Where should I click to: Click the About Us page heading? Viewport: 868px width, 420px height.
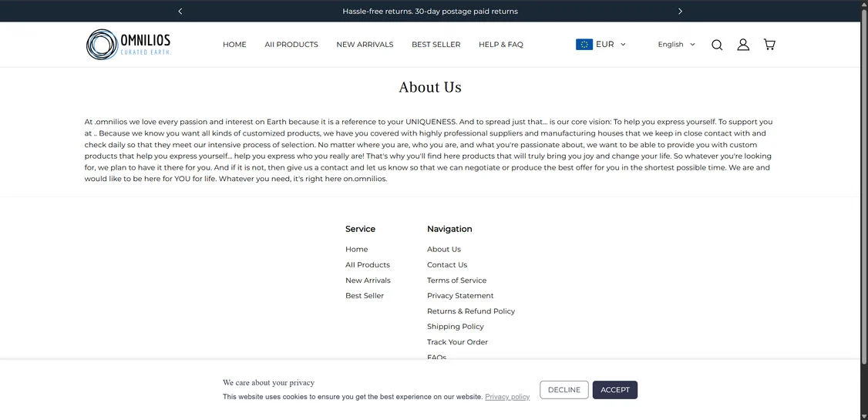click(x=430, y=87)
